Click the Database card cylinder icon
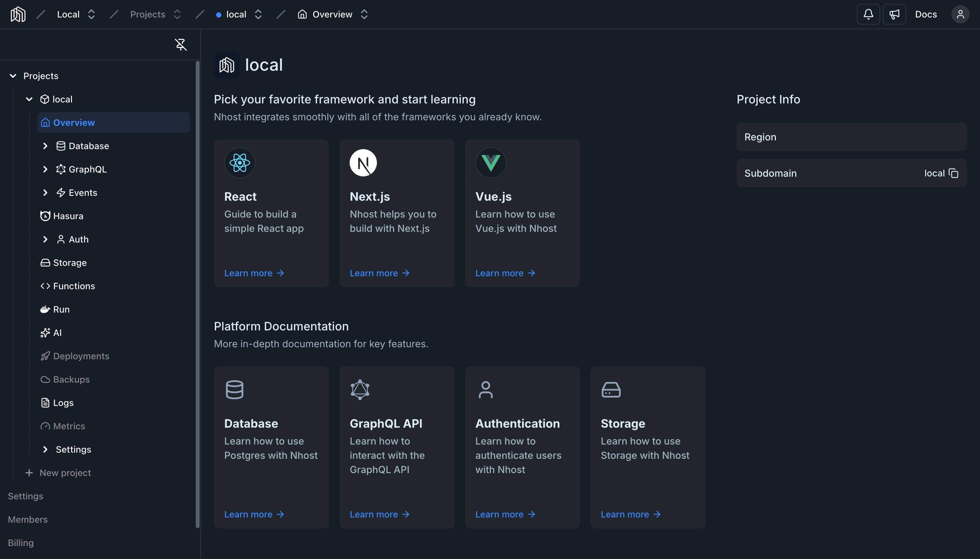Screen dimensions: 980x559 click(234, 390)
